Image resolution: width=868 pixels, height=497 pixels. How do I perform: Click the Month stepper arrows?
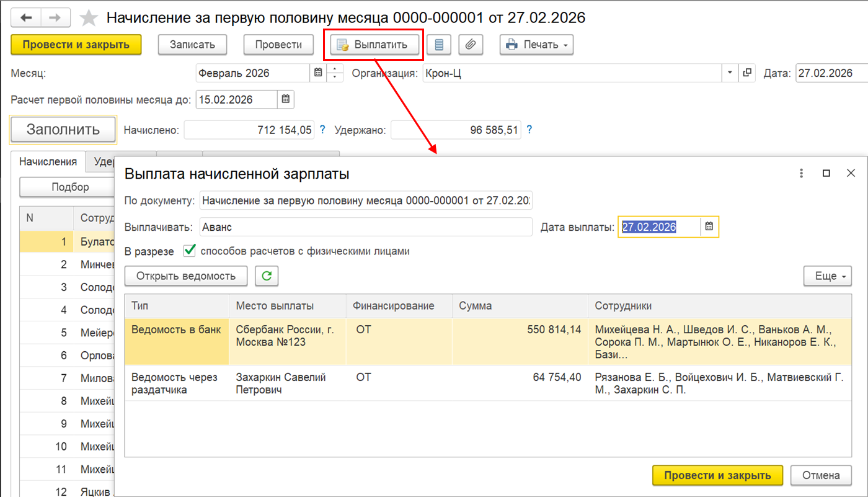335,73
